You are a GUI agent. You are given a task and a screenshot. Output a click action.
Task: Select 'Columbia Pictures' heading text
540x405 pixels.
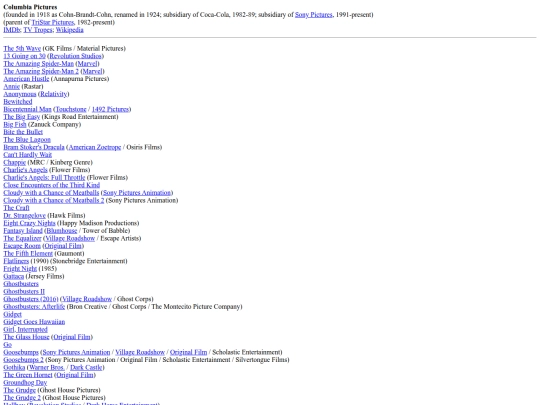pos(30,7)
